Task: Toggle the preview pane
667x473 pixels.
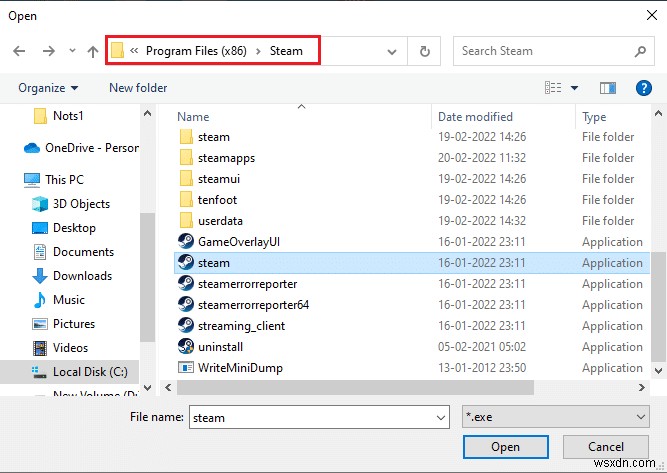Action: 608,88
